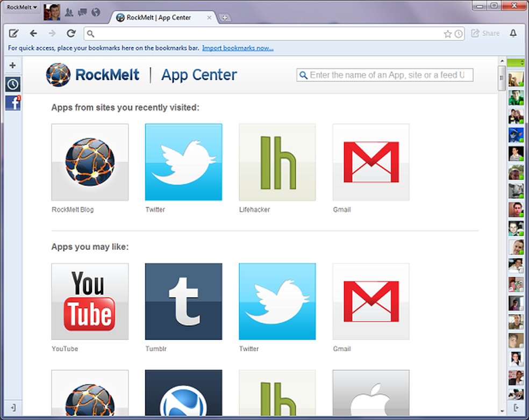This screenshot has width=529, height=420.
Task: Click the YouTube label text
Action: [65, 349]
